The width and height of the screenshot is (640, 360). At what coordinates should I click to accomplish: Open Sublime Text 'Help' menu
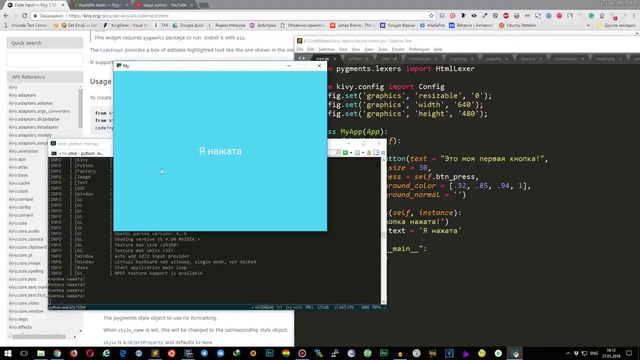tap(438, 49)
